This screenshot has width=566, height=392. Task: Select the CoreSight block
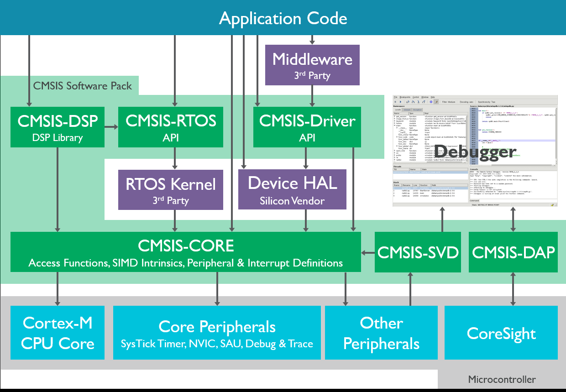tap(501, 333)
